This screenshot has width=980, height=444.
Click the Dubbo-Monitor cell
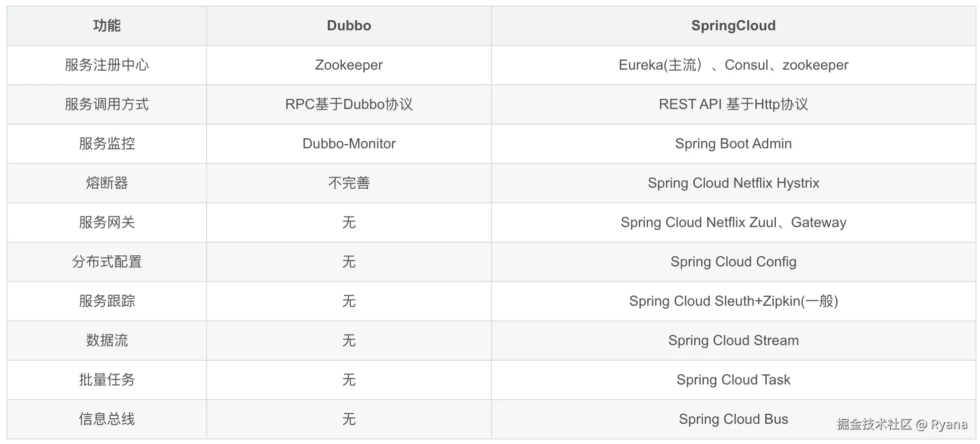click(x=349, y=144)
